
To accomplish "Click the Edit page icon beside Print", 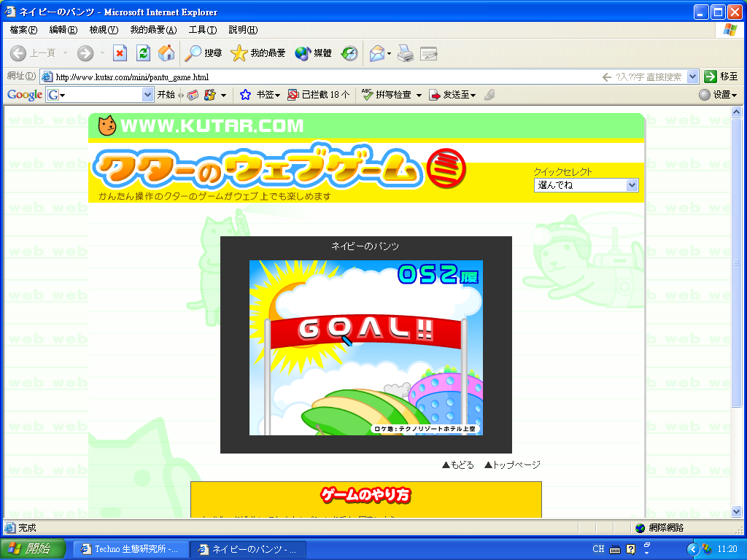I will [429, 53].
